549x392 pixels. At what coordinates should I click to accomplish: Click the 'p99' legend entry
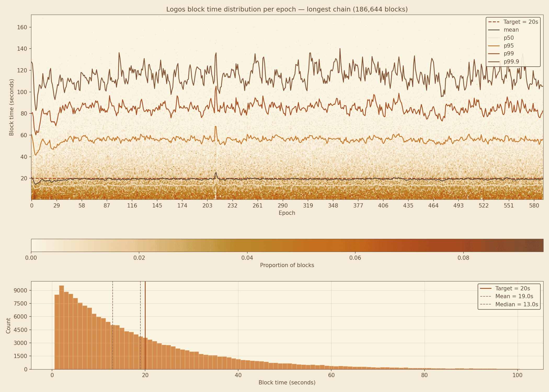click(x=508, y=54)
